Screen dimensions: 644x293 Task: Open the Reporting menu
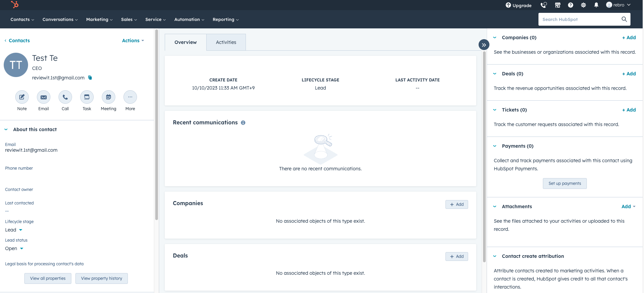[x=226, y=20]
